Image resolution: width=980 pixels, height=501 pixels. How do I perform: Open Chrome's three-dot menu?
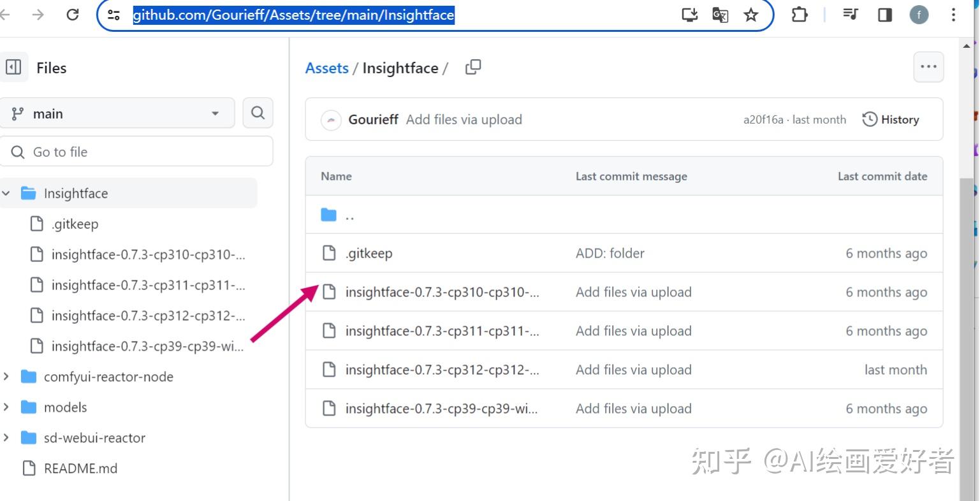953,15
